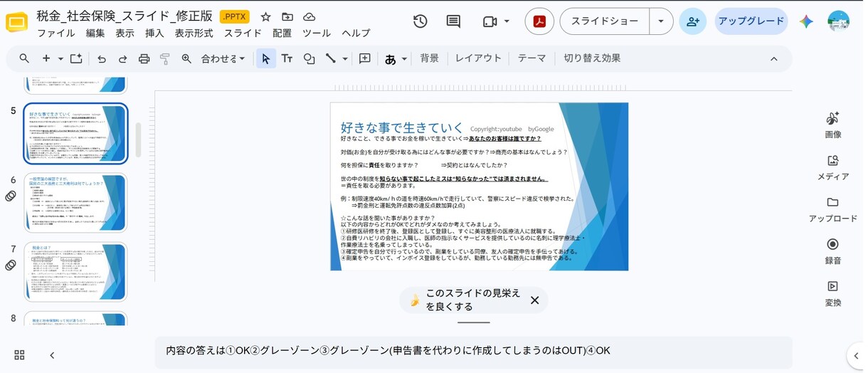Undo the last action
Viewport: 868px width, 373px height.
[x=102, y=58]
